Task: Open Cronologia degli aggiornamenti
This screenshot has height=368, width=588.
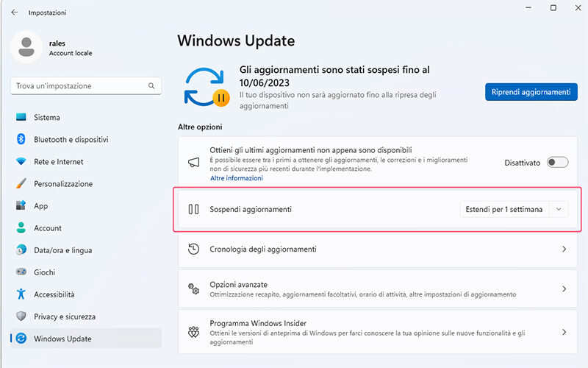Action: point(378,249)
